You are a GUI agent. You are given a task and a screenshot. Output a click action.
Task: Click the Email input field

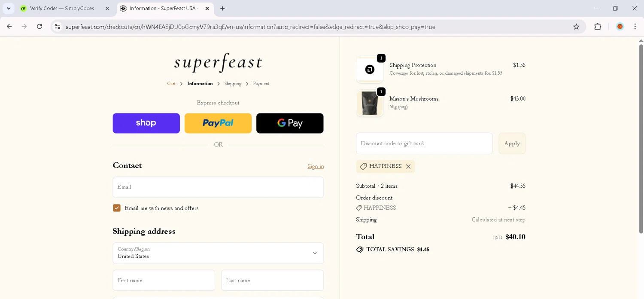point(218,187)
